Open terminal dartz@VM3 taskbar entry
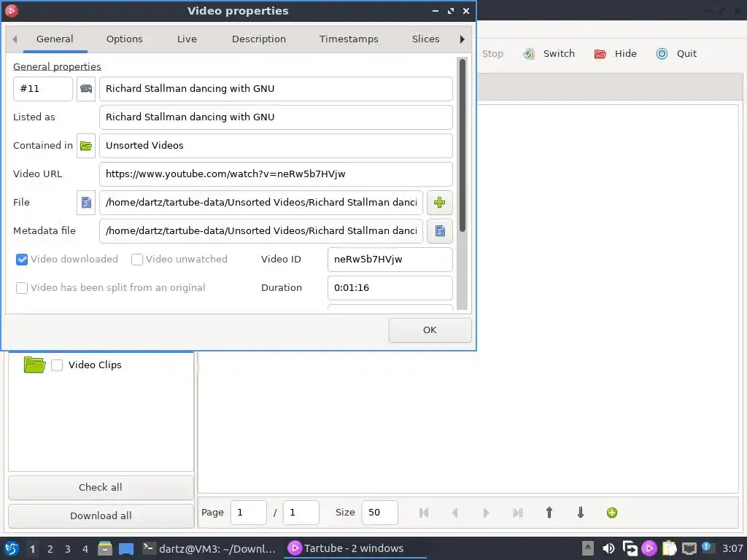747x560 pixels. coord(209,548)
